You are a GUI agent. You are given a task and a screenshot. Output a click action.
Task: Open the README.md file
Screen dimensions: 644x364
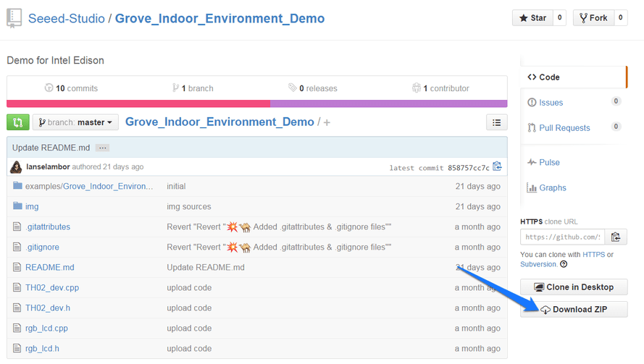point(50,267)
